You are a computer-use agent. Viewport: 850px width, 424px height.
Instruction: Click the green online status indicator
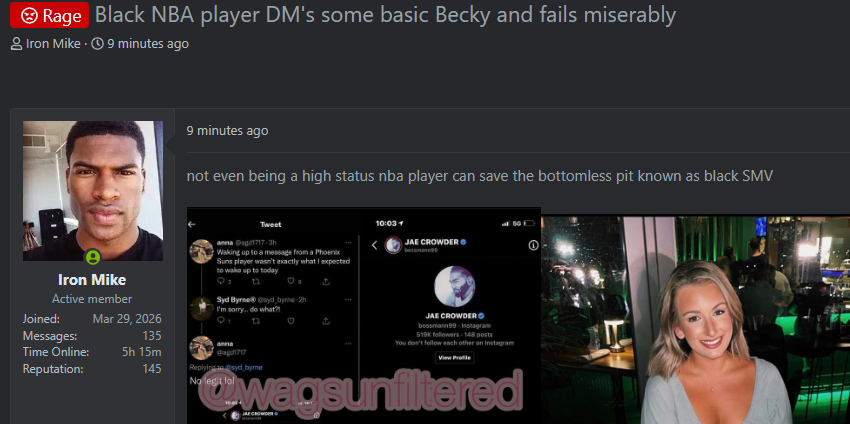click(93, 257)
